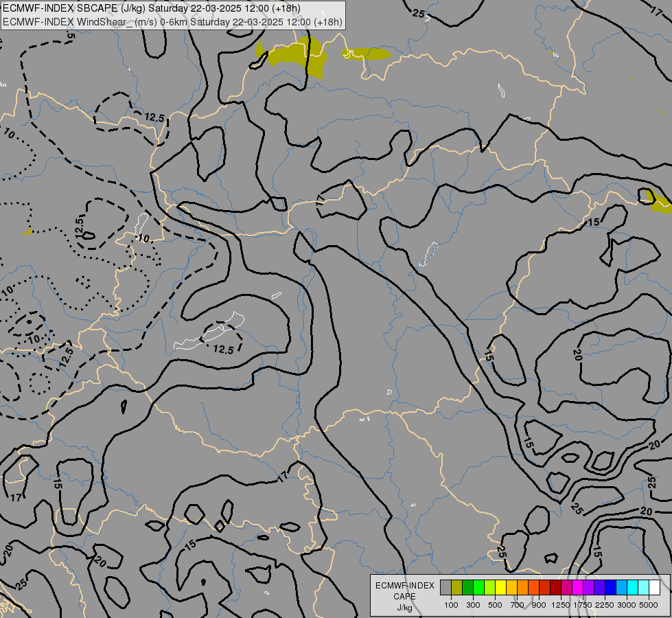Pick the lime yellow-green legend swatch
The height and width of the screenshot is (618, 672).
490,587
